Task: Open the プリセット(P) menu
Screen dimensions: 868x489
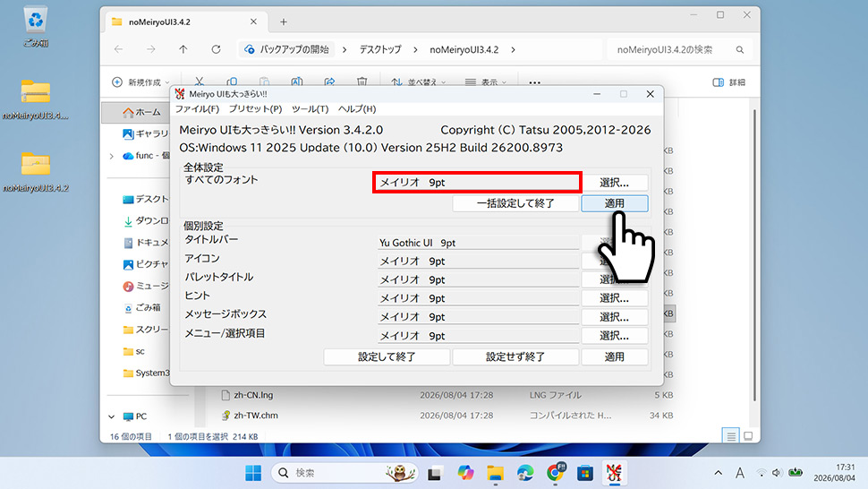Action: [255, 109]
